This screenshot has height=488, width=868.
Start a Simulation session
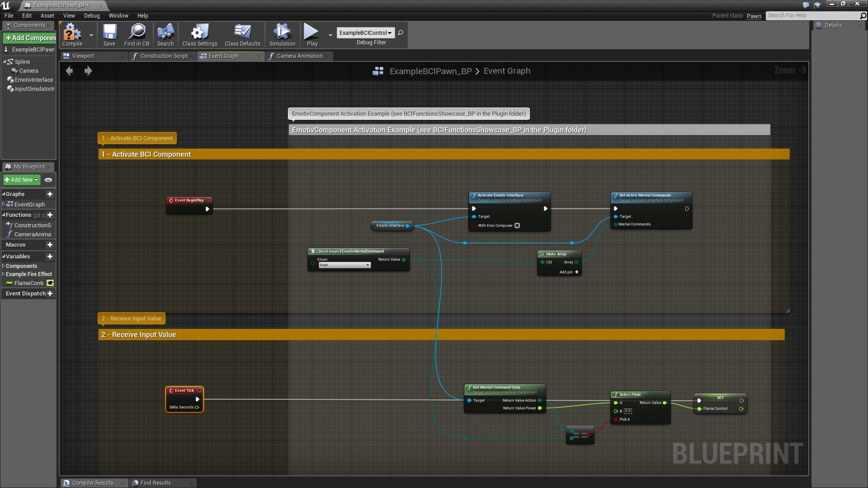point(281,35)
